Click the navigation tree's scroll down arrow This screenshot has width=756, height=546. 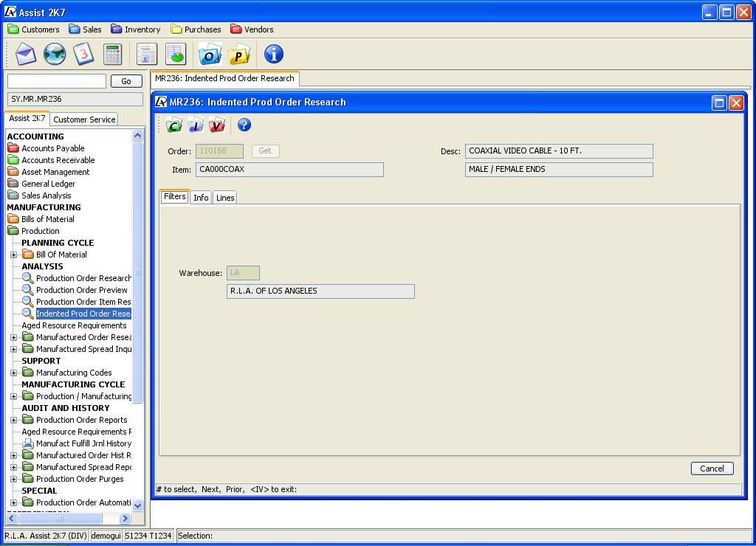coord(138,505)
